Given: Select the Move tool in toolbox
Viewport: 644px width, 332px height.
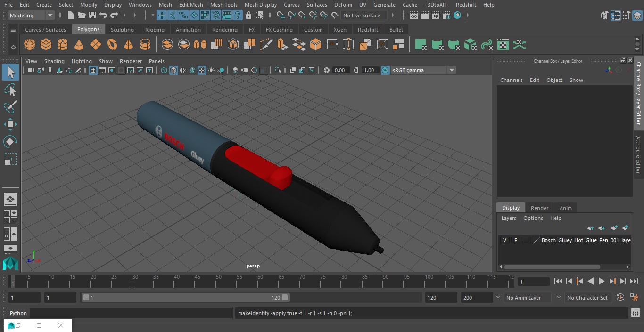Looking at the screenshot, I should [x=10, y=124].
